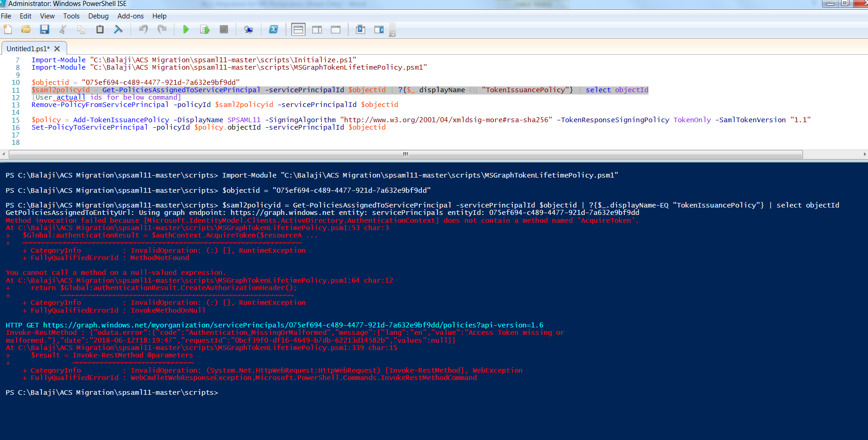
Task: Clear the console pane with the clear icon
Action: tap(119, 30)
